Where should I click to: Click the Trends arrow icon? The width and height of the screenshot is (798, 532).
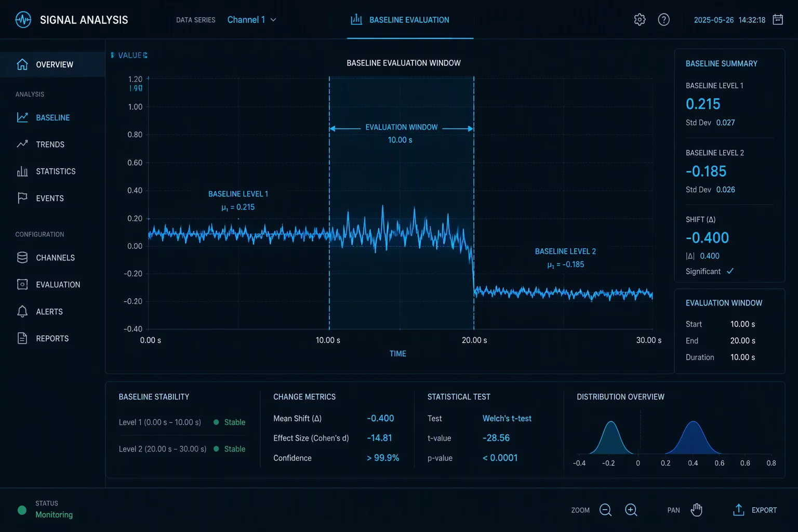click(22, 144)
